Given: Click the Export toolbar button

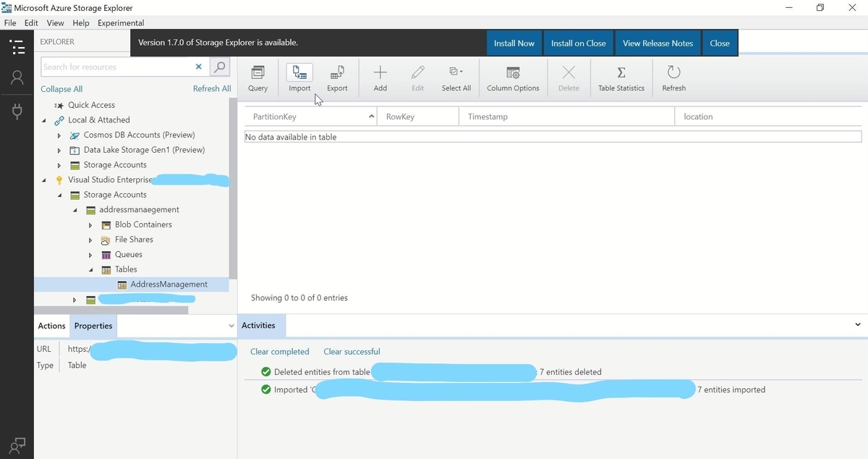Looking at the screenshot, I should (337, 79).
